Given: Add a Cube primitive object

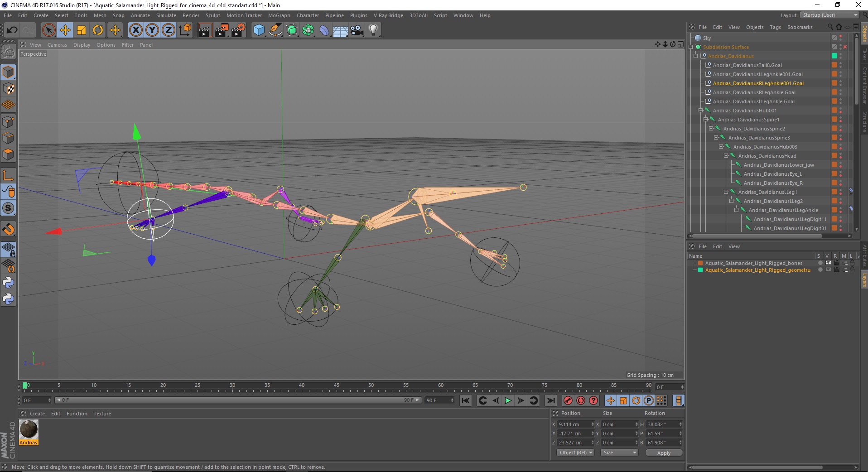Looking at the screenshot, I should (259, 30).
